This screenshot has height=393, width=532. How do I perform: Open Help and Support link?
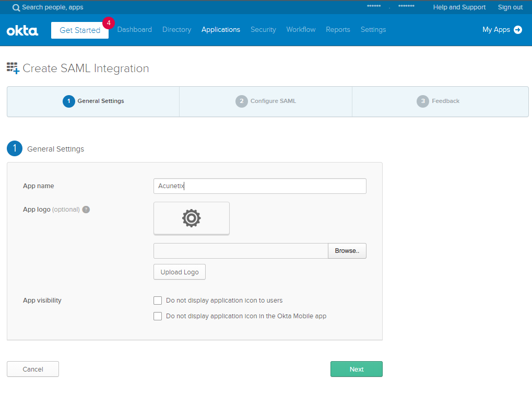(459, 7)
